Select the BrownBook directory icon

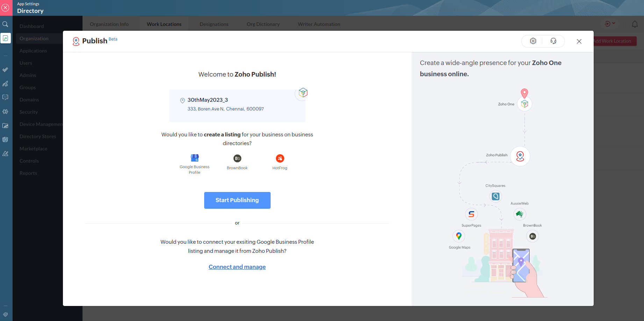(x=237, y=158)
